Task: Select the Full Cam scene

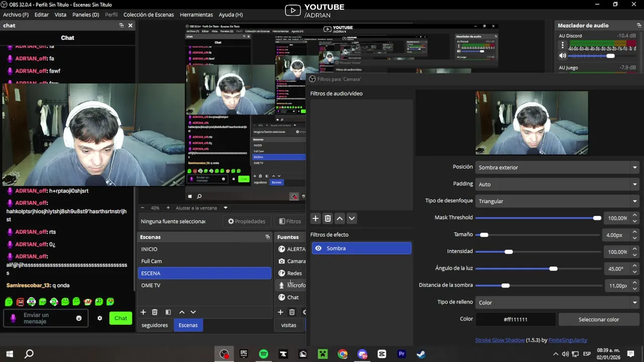Action: (204, 261)
